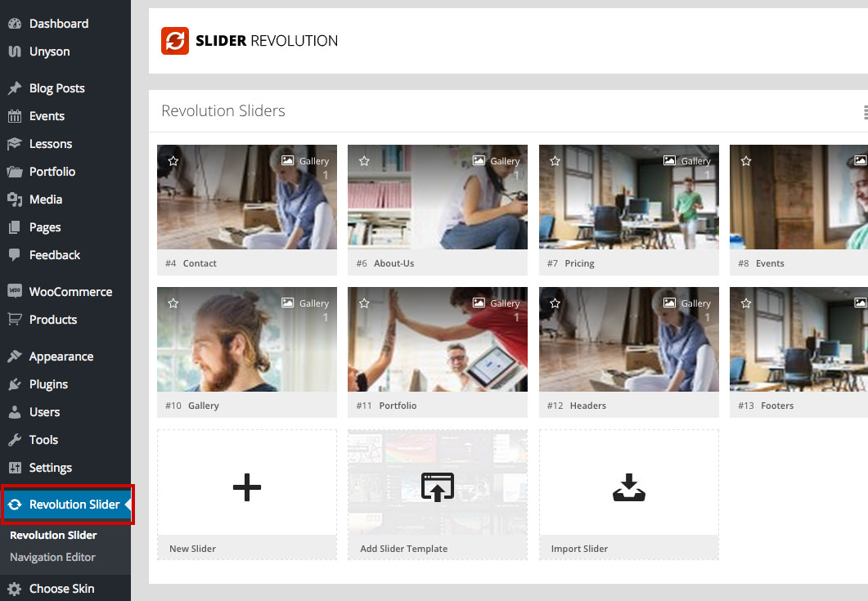Click Gallery image icon on Portfolio slider
The image size is (868, 601).
point(479,303)
